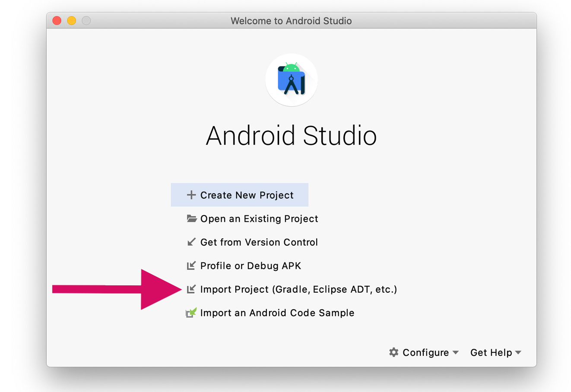The height and width of the screenshot is (392, 571).
Task: Click the folder icon for Open an Existing Project
Action: (x=191, y=218)
